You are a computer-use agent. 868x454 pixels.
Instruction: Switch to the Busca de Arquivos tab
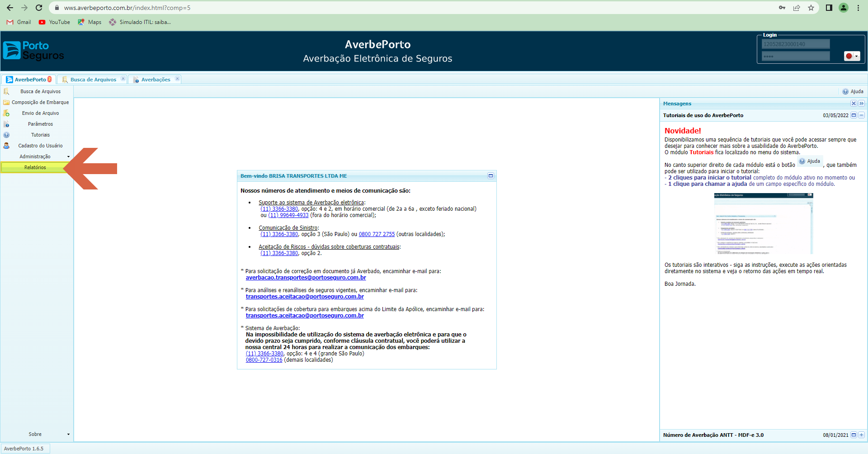point(93,80)
